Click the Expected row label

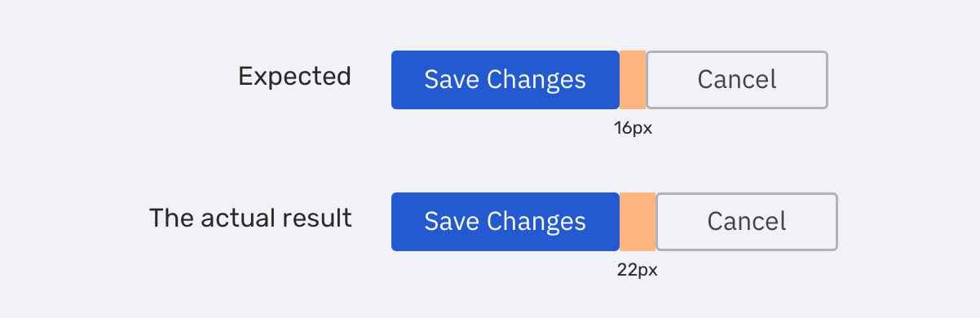click(294, 77)
